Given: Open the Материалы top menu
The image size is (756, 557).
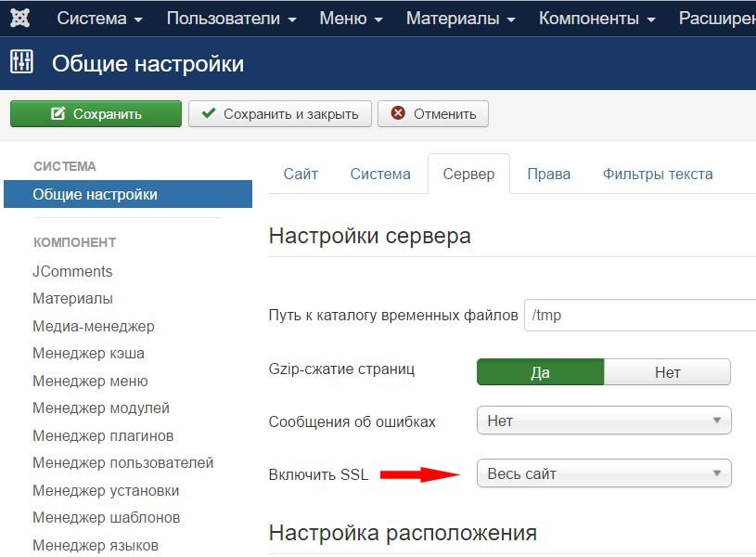Looking at the screenshot, I should 460,19.
